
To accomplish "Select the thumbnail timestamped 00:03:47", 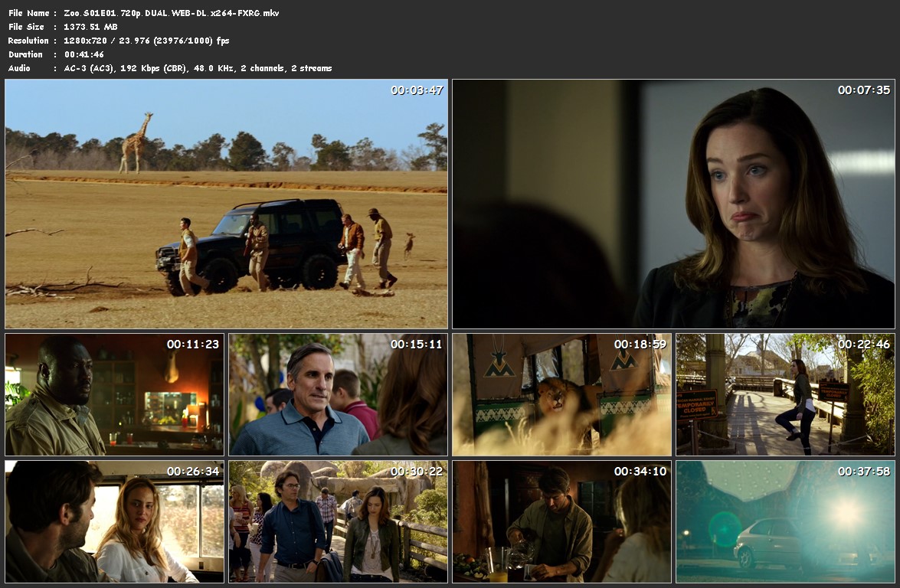I will coord(226,204).
